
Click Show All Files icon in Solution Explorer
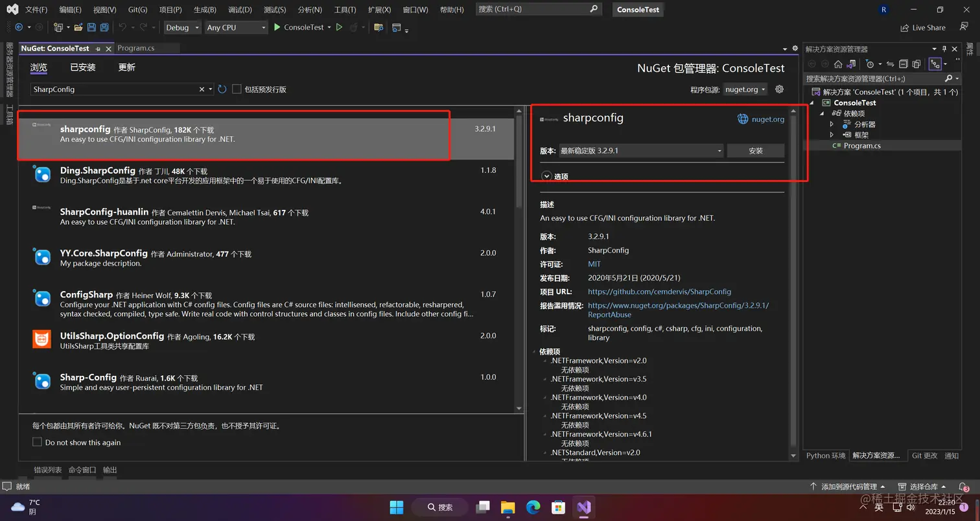pyautogui.click(x=916, y=64)
